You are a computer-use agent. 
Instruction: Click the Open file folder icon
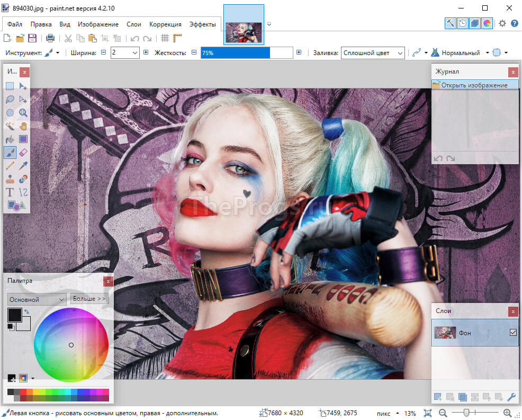tap(20, 38)
